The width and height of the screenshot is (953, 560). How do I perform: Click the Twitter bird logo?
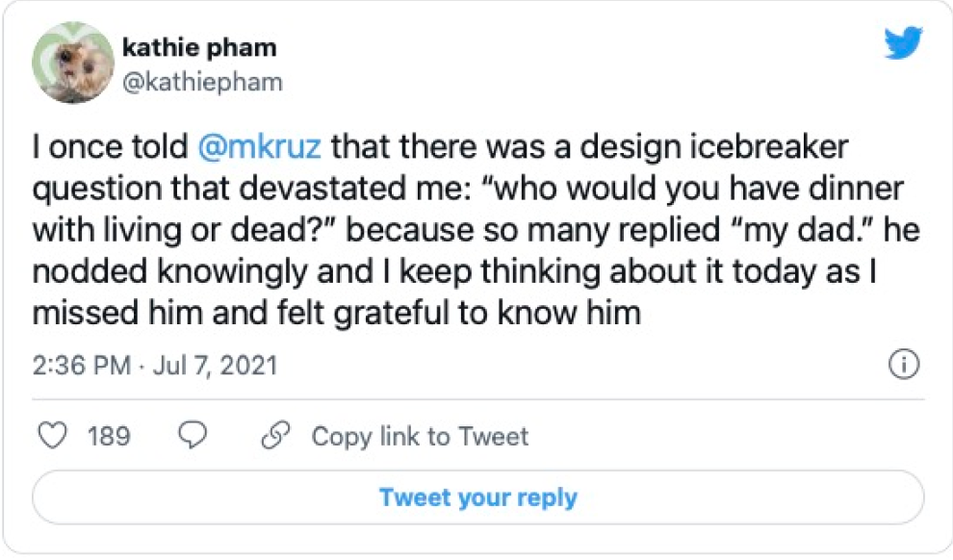click(x=903, y=43)
